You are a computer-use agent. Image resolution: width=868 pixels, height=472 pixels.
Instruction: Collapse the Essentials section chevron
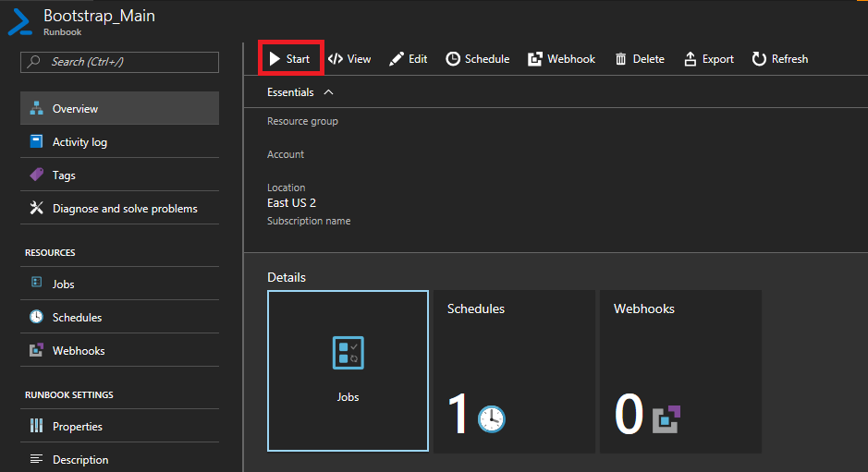coord(328,92)
